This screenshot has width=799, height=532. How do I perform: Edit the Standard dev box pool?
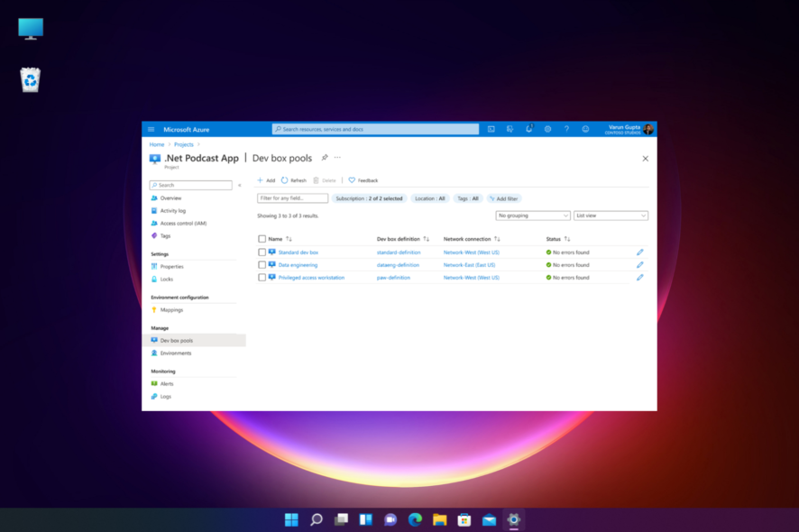[x=640, y=252]
